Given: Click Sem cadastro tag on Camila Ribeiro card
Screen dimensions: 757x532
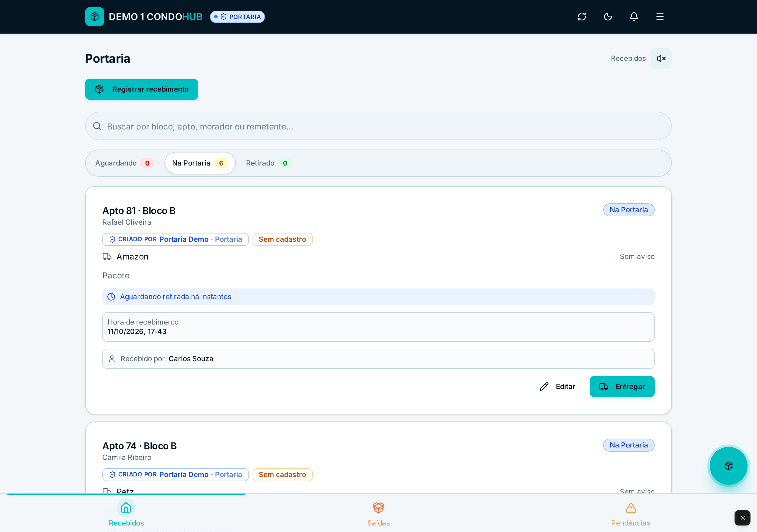Looking at the screenshot, I should 282,475.
